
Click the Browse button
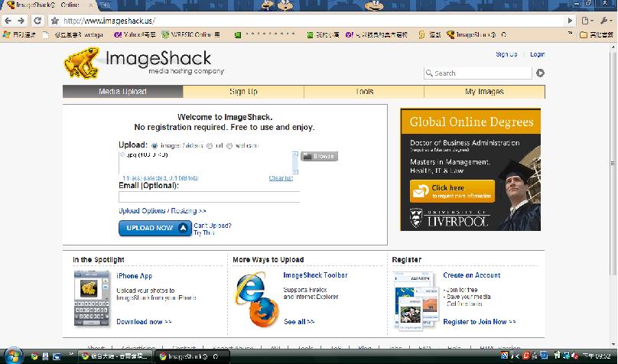pos(319,157)
